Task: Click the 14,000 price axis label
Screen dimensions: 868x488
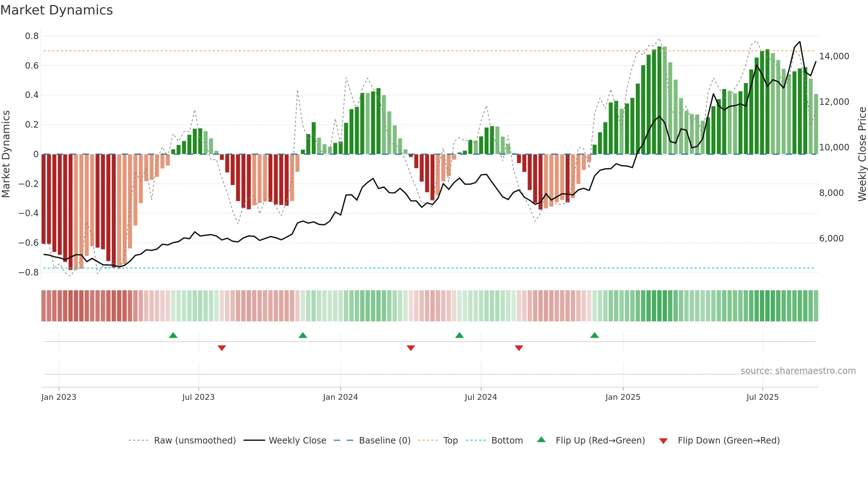Action: pos(834,56)
